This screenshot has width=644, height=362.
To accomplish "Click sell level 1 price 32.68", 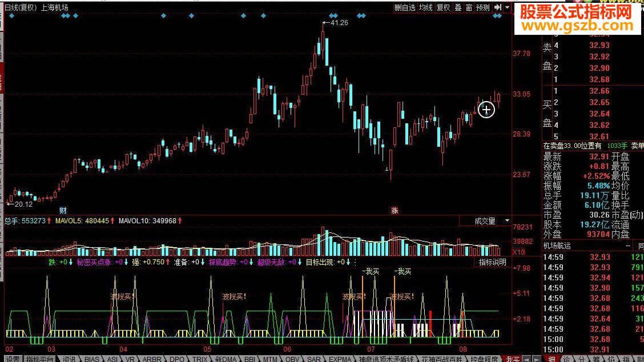I will (x=599, y=79).
